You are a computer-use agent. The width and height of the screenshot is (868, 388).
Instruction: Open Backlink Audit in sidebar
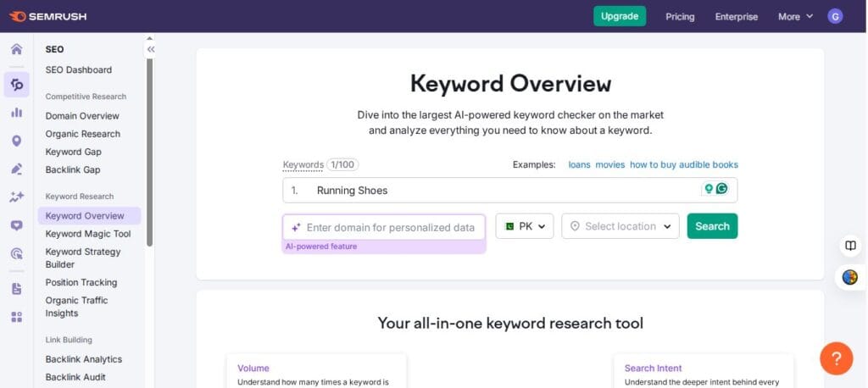[x=75, y=377]
